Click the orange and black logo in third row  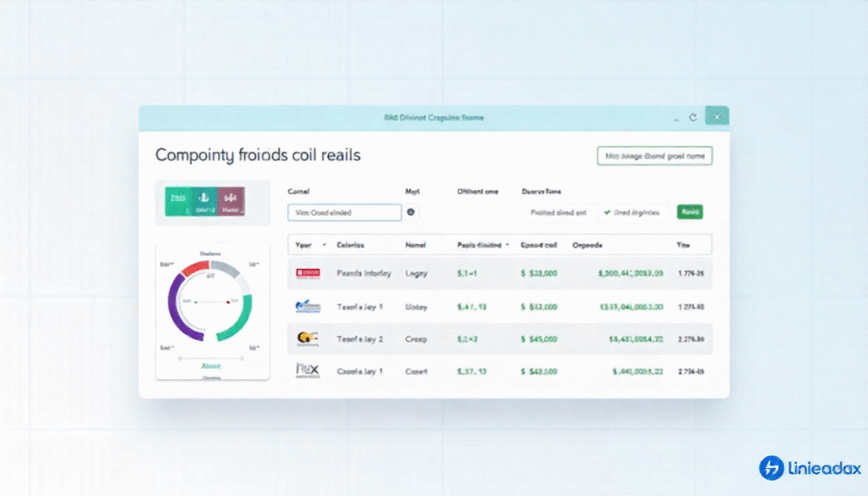pyautogui.click(x=308, y=339)
